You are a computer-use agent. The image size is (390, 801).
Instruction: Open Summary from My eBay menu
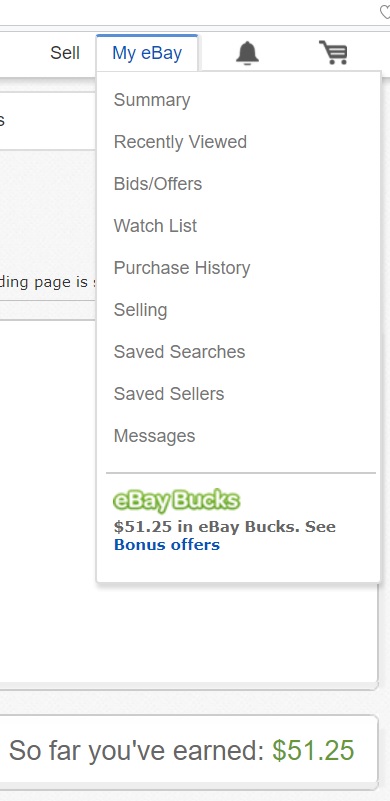point(152,100)
